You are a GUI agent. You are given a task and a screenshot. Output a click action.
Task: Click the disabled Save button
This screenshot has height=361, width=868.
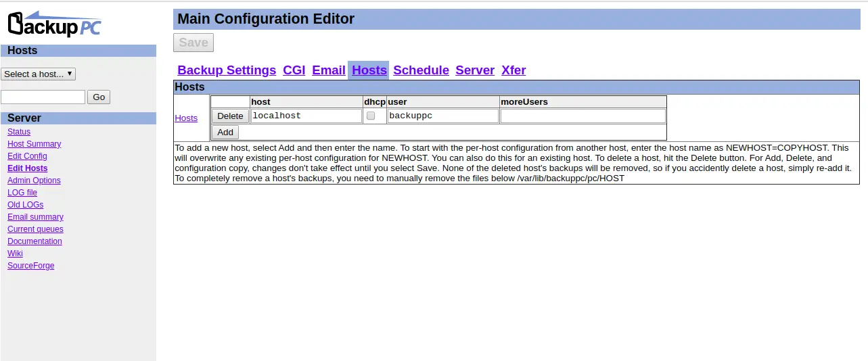[193, 43]
